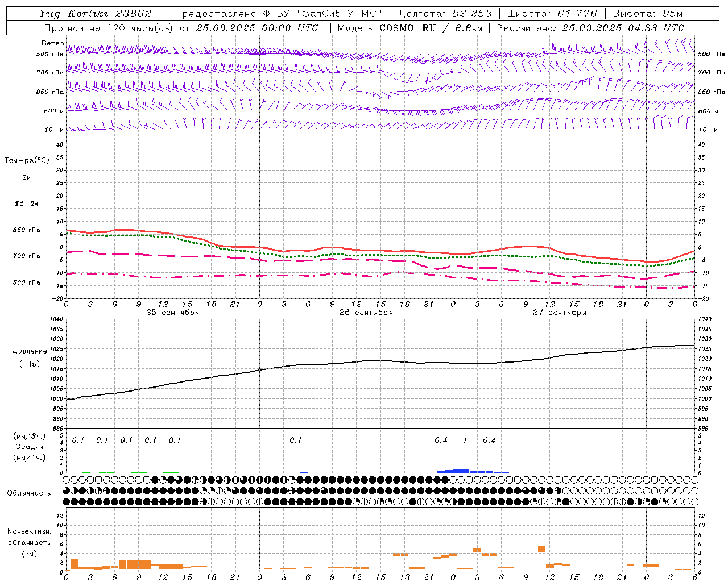
Task: Select the Td 2м dew point legend entry
Action: (x=27, y=203)
